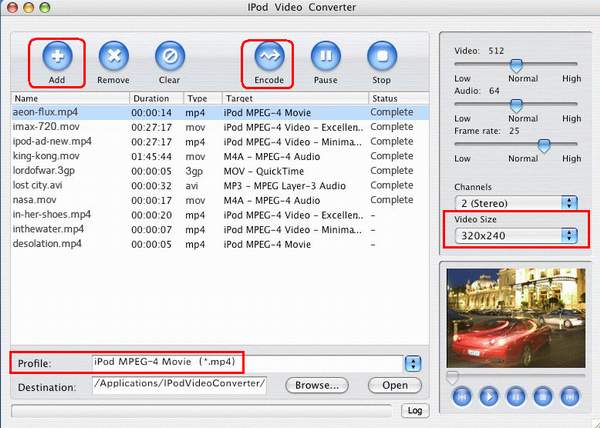Start conversion with the Encode icon
The image size is (600, 428).
tap(269, 56)
